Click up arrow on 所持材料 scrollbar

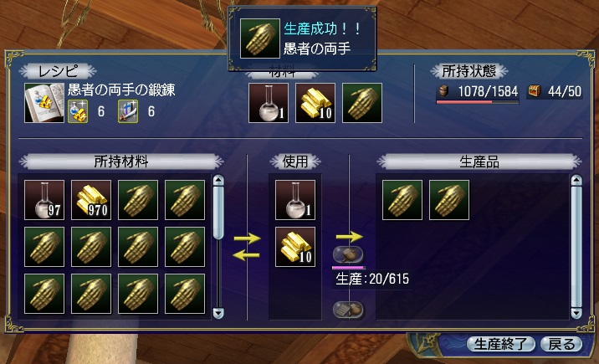coord(218,181)
